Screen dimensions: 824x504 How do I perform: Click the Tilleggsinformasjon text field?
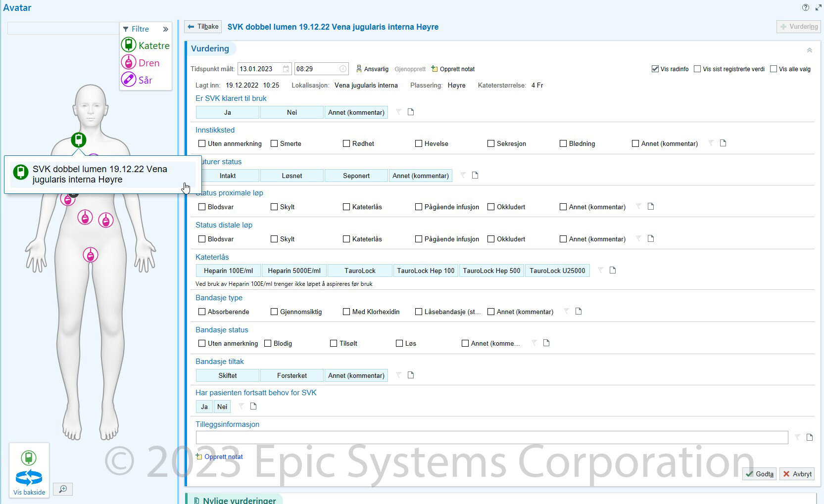tap(491, 437)
